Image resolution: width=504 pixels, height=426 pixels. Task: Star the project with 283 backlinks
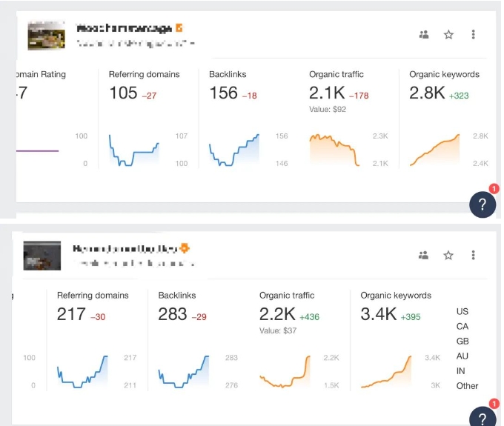click(448, 255)
